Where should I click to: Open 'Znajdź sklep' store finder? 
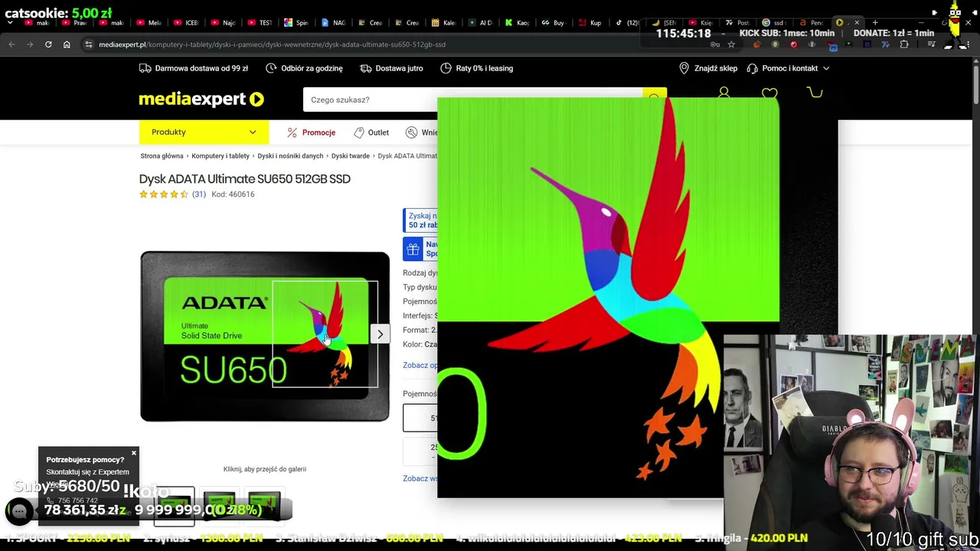pos(708,68)
